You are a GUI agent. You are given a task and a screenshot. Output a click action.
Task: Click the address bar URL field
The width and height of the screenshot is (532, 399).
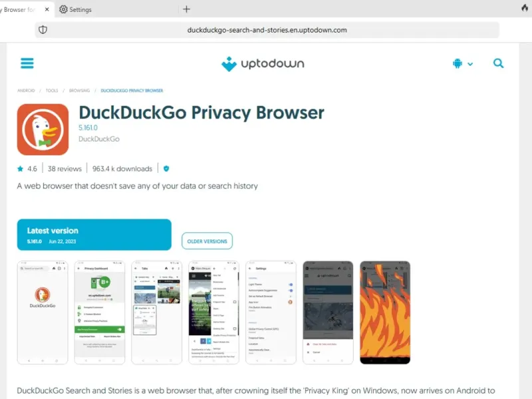[x=267, y=30]
